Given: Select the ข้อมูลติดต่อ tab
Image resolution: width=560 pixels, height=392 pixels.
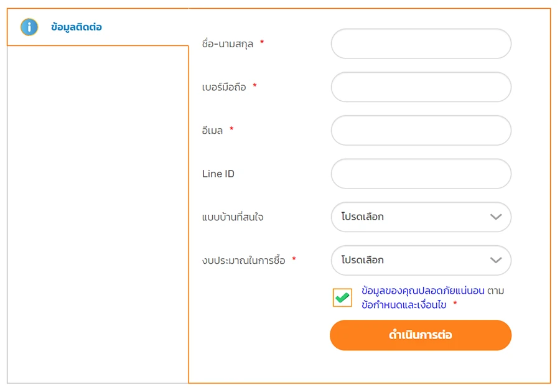Looking at the screenshot, I should 77,27.
